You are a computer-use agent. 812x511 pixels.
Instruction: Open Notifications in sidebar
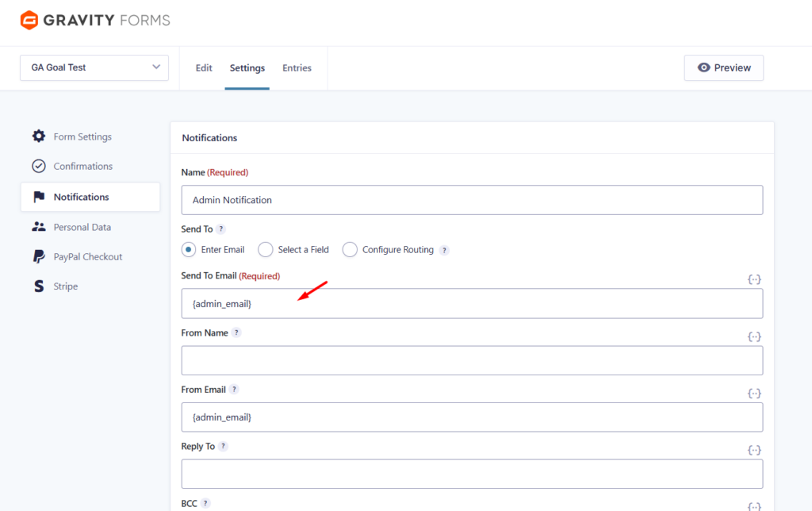pyautogui.click(x=90, y=197)
